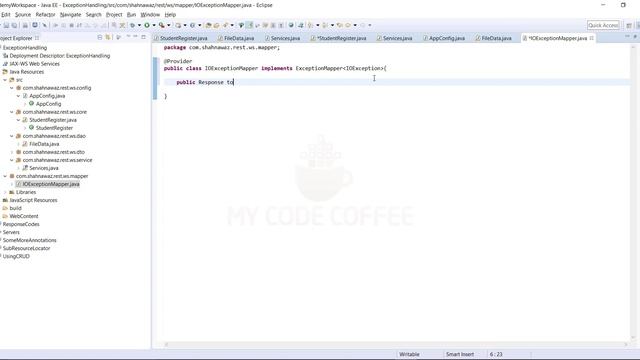The height and width of the screenshot is (360, 640).
Task: Select the SomeMoreAnnotations project
Action: click(29, 240)
